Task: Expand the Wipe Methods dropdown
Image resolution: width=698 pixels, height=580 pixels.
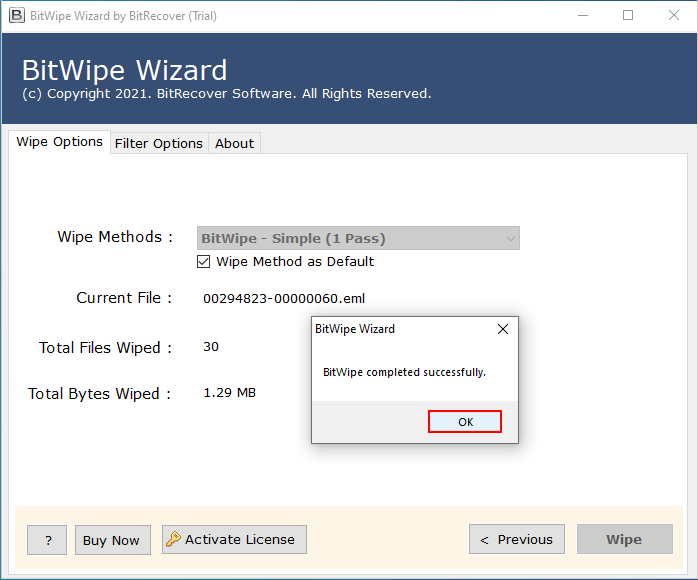Action: [x=510, y=238]
